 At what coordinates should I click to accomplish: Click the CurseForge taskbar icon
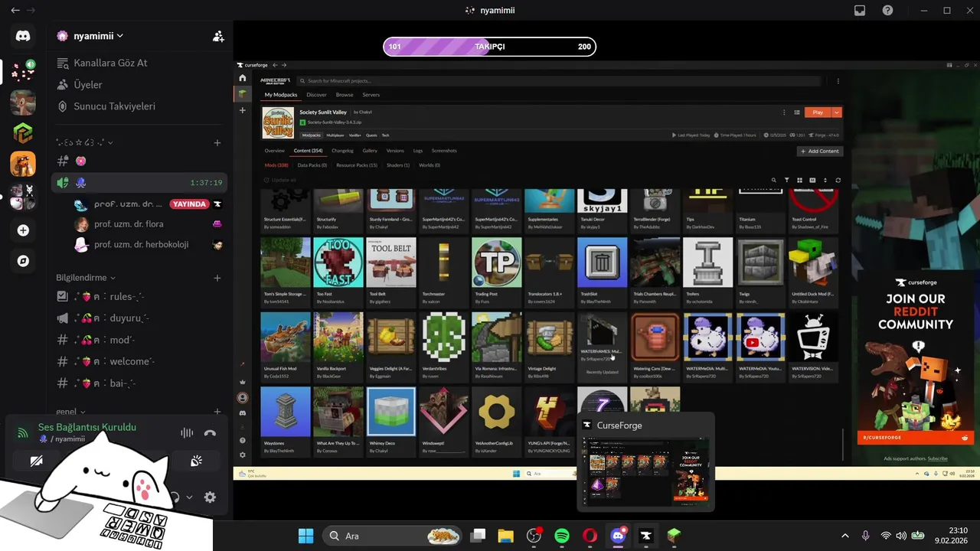click(x=645, y=536)
